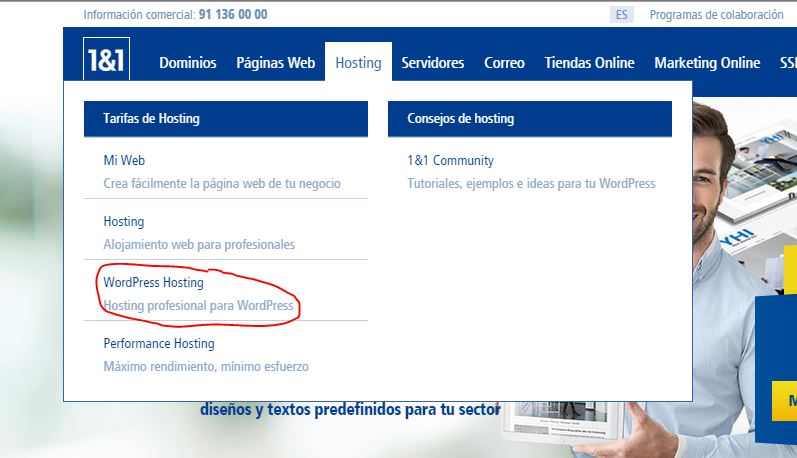Choose Mi Web in hosting plans
The width and height of the screenshot is (797, 458).
(x=125, y=160)
